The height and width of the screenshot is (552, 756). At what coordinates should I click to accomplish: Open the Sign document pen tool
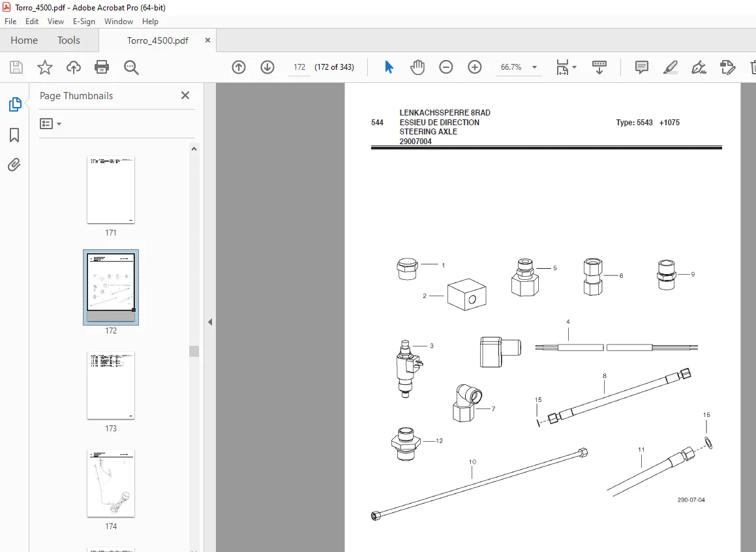point(699,67)
